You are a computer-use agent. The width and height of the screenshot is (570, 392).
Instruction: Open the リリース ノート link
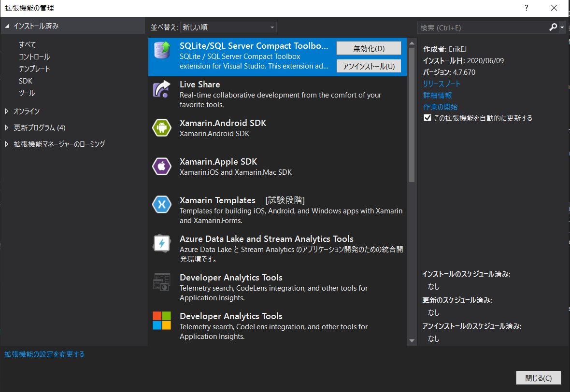pos(442,84)
